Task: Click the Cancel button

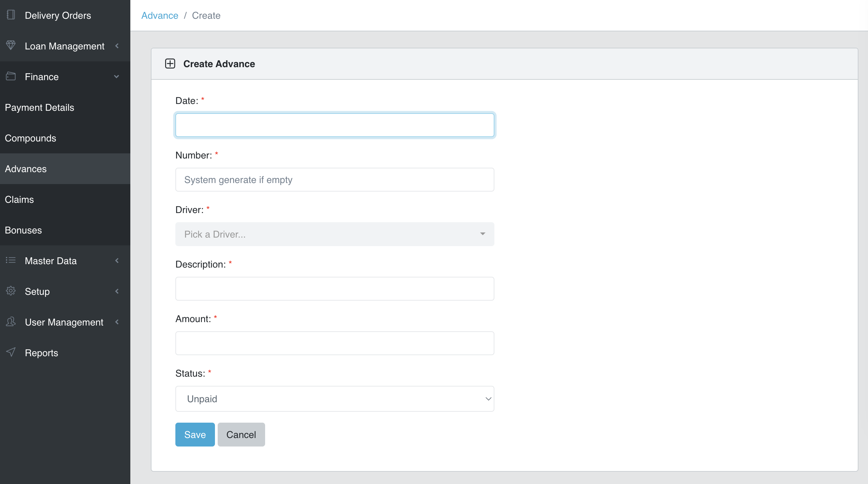Action: (x=241, y=435)
